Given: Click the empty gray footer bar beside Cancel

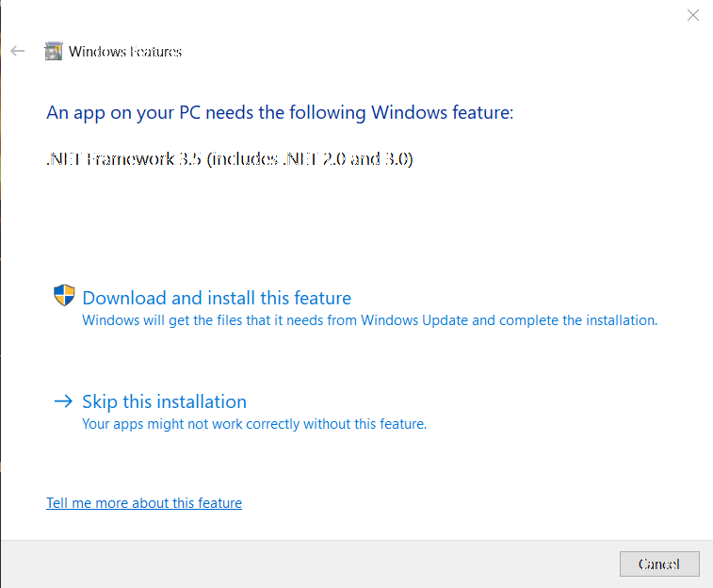Looking at the screenshot, I should click(309, 563).
